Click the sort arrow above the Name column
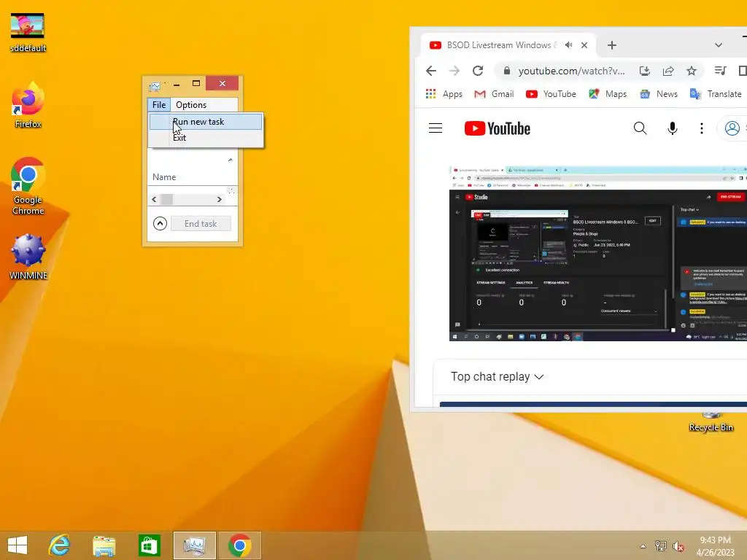This screenshot has width=747, height=560. click(231, 160)
